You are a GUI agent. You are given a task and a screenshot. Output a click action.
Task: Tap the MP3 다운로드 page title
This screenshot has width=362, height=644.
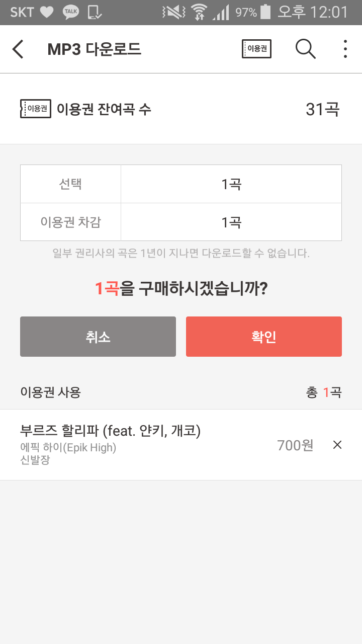click(94, 49)
